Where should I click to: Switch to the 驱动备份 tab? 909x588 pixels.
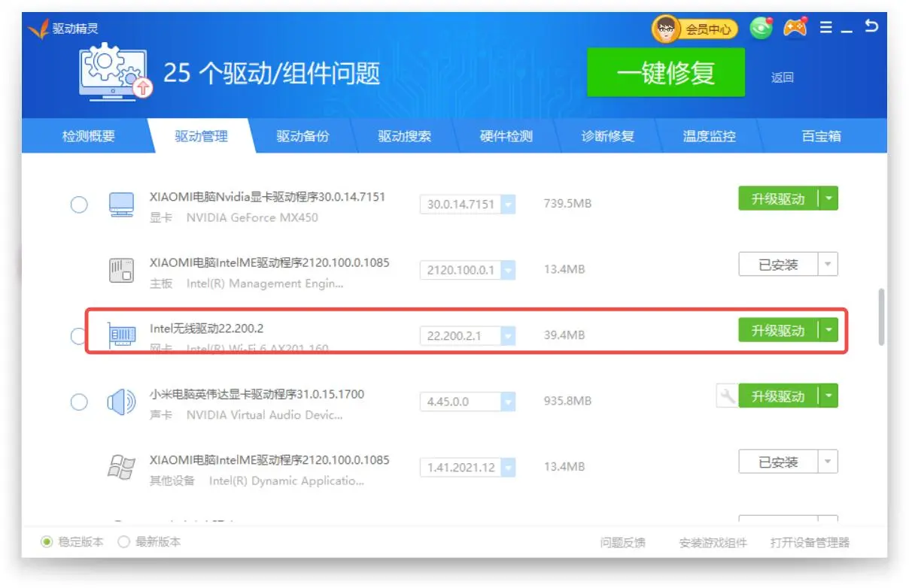point(302,137)
